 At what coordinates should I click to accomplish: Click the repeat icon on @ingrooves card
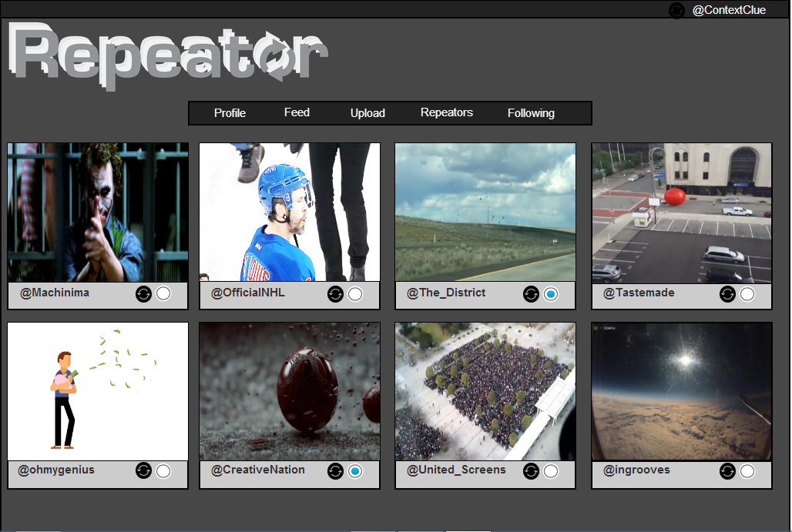pyautogui.click(x=727, y=471)
